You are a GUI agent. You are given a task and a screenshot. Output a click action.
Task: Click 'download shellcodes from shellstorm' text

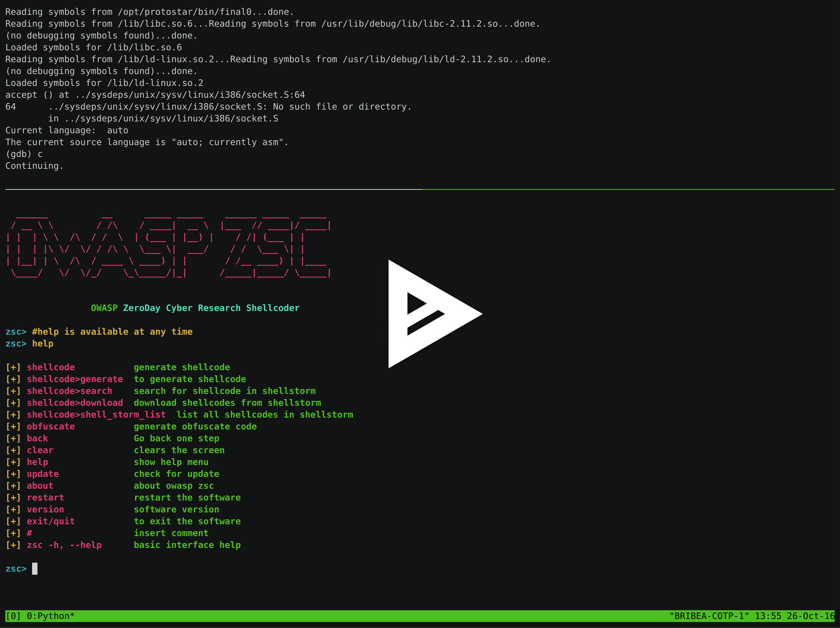click(227, 403)
